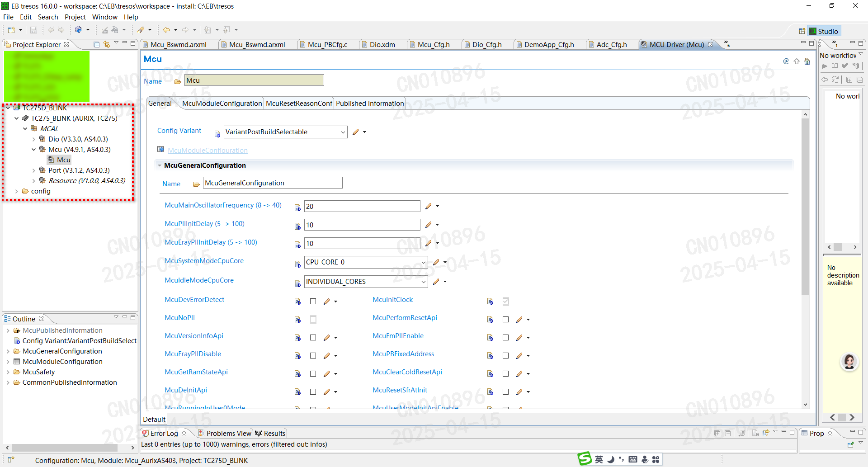Toggle the McuPerformResetApi checkbox
The image size is (868, 467).
click(506, 320)
